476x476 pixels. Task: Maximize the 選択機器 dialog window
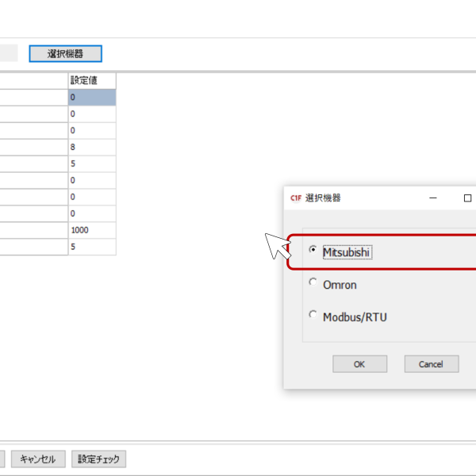tap(467, 198)
